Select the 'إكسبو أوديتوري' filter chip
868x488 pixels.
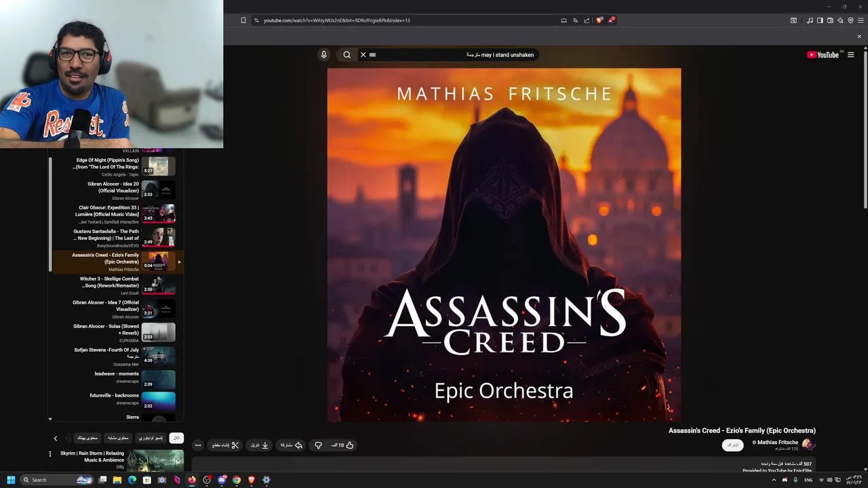pyautogui.click(x=151, y=439)
